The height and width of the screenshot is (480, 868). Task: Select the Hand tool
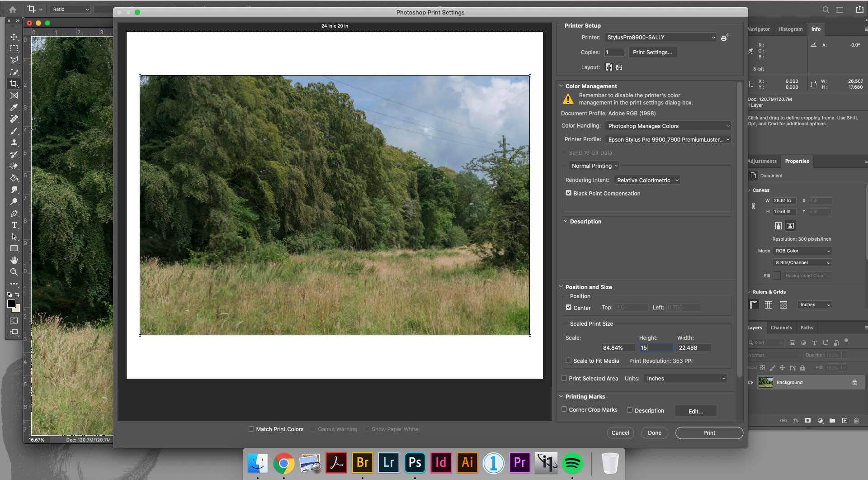click(x=14, y=260)
